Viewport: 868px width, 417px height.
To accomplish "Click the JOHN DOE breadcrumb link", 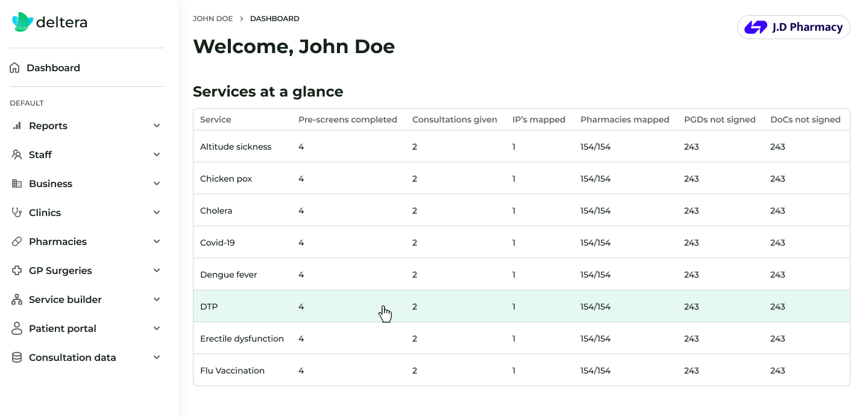I will pyautogui.click(x=213, y=19).
